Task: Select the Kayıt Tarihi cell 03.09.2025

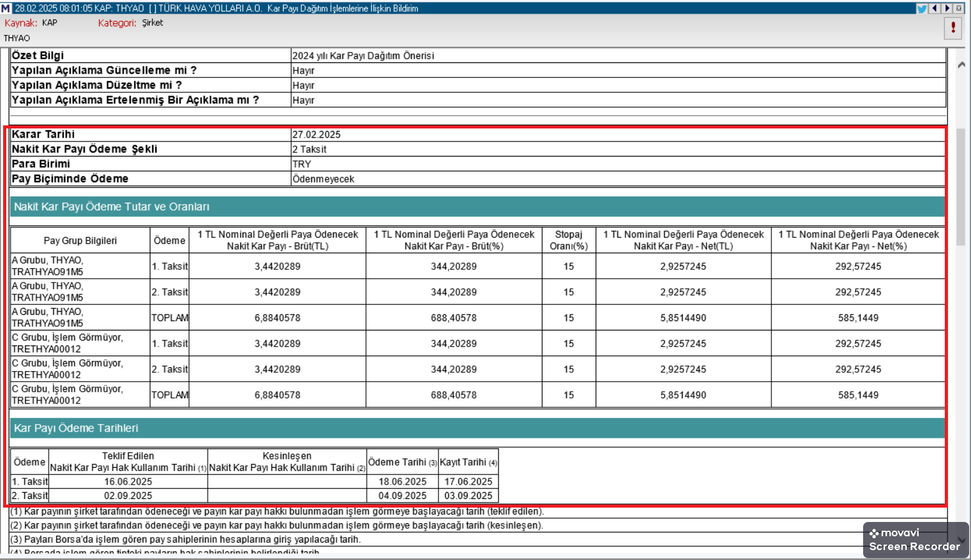Action: coord(468,496)
